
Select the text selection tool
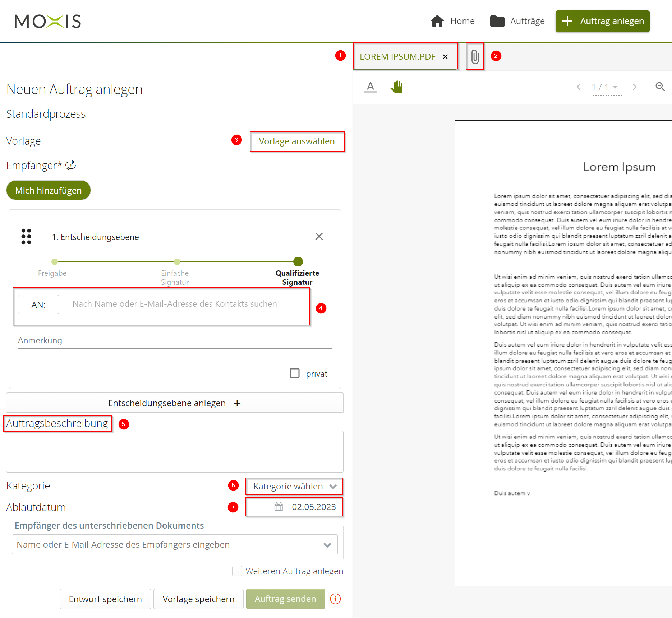tap(370, 87)
